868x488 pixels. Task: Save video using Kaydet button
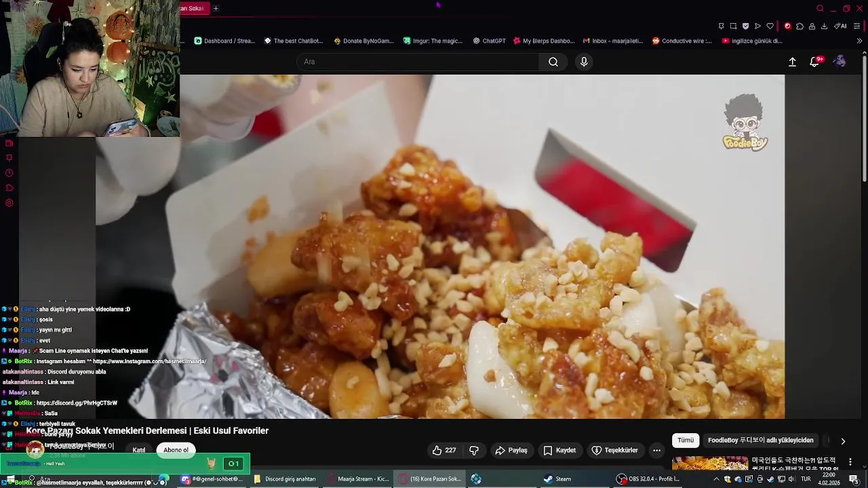pyautogui.click(x=559, y=450)
